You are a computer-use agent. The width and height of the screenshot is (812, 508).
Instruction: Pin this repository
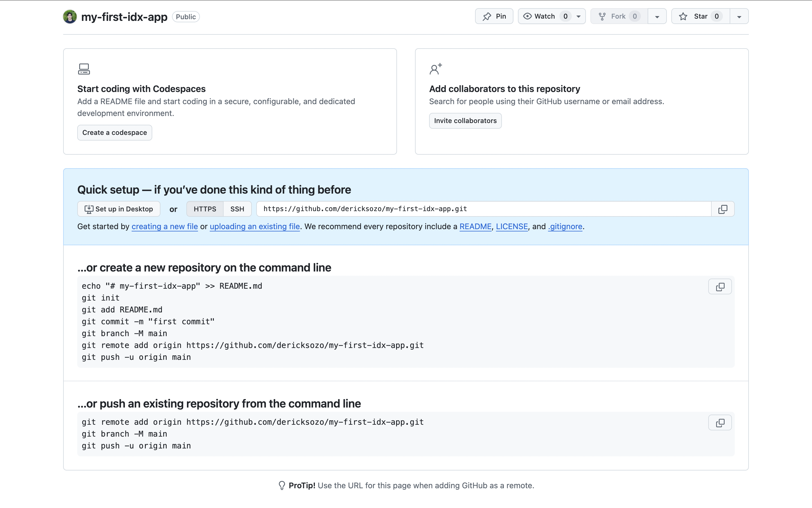[x=494, y=16]
